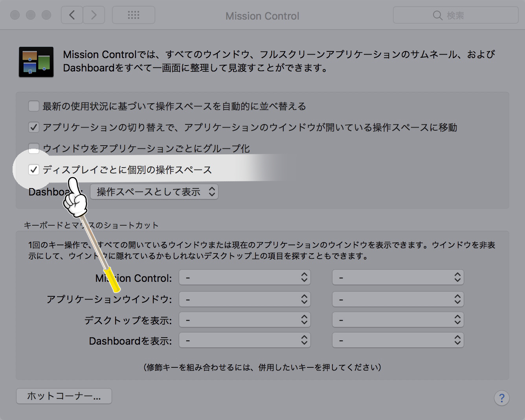
Task: Click the キーボードとマウスのショートカット heading
Action: [x=91, y=225]
